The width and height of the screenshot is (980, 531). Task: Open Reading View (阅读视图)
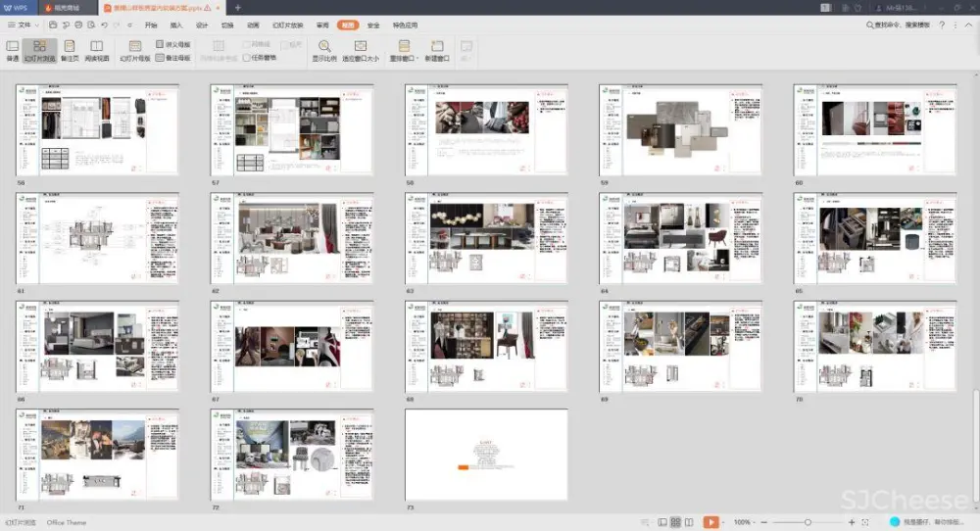(x=97, y=50)
